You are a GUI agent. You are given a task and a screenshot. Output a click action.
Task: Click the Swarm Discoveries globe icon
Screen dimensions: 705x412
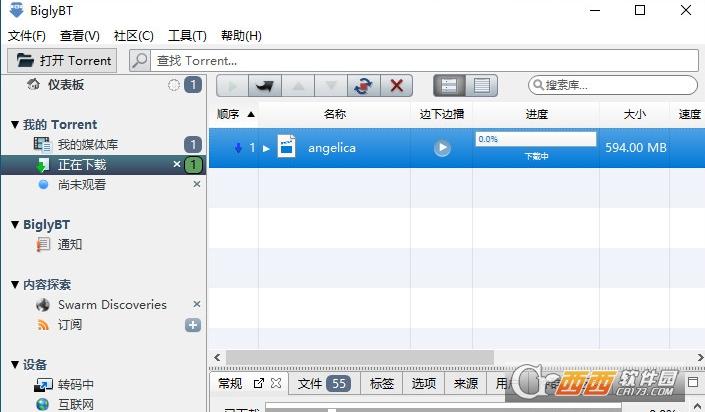pos(43,305)
